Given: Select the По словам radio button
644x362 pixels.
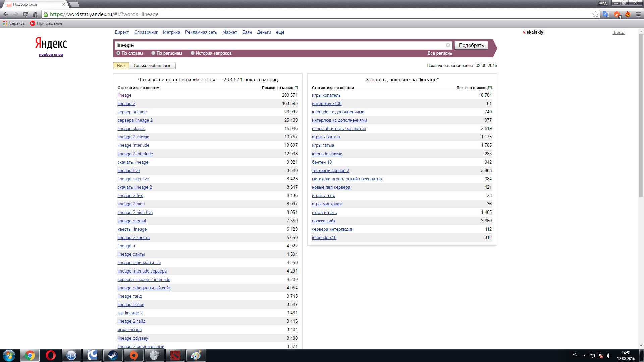Looking at the screenshot, I should (118, 53).
